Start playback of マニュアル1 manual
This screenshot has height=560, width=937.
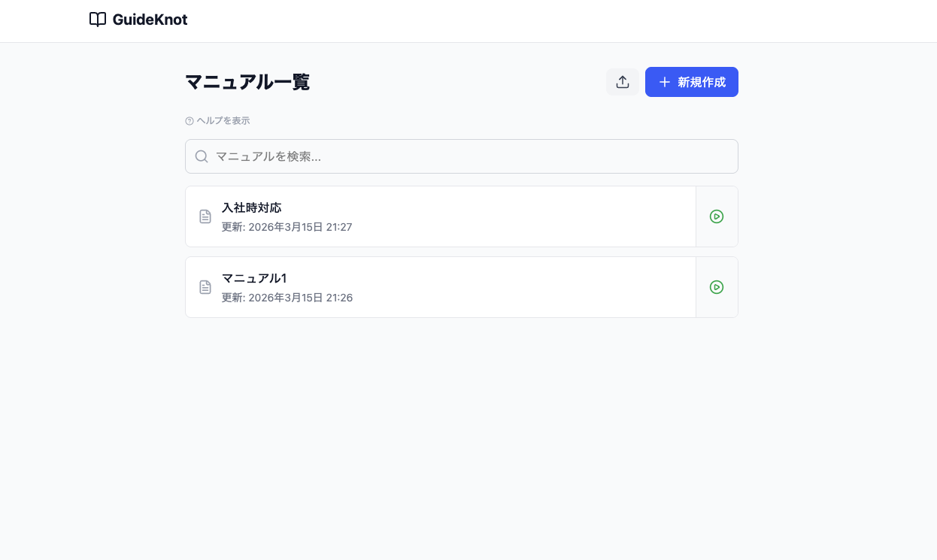click(x=717, y=287)
